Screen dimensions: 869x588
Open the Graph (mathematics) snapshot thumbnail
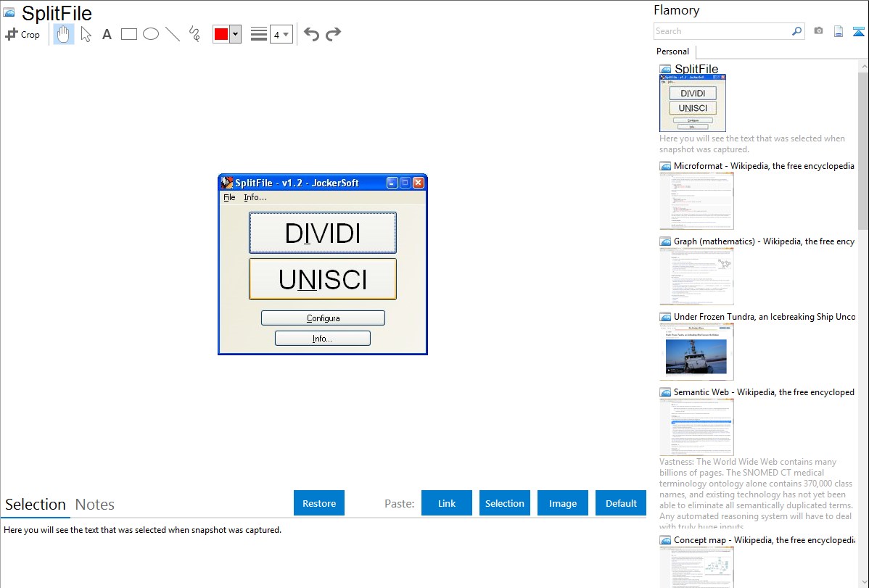pyautogui.click(x=696, y=276)
